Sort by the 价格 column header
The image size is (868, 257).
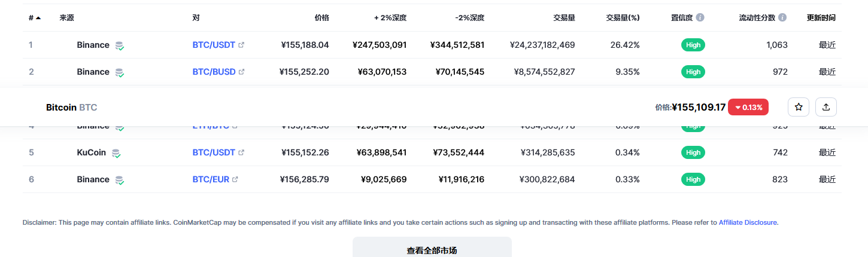[321, 18]
